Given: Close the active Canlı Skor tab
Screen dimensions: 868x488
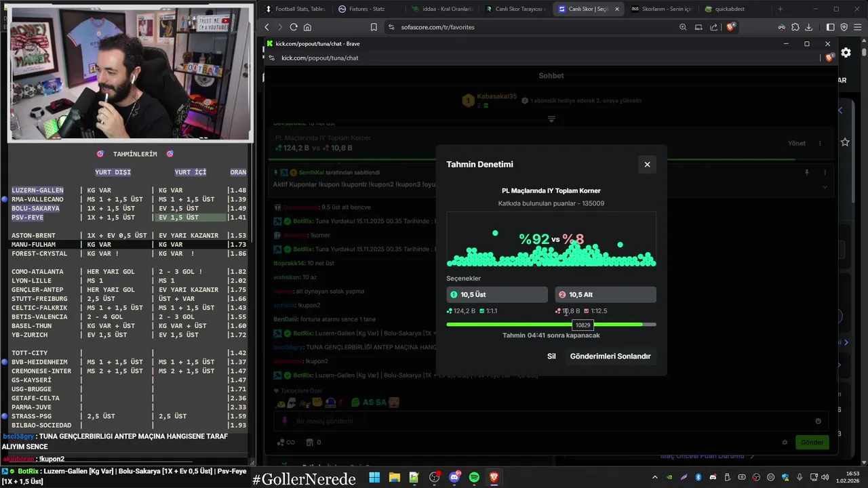Looking at the screenshot, I should [616, 9].
